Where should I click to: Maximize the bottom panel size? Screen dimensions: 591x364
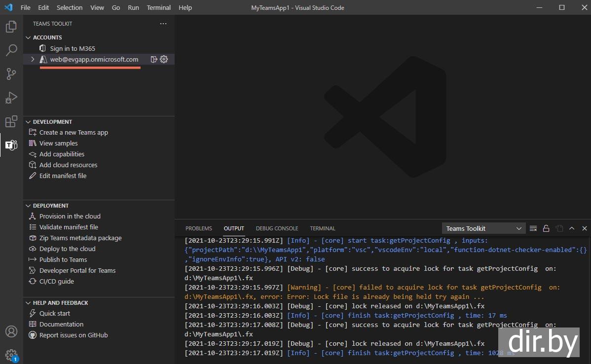572,228
